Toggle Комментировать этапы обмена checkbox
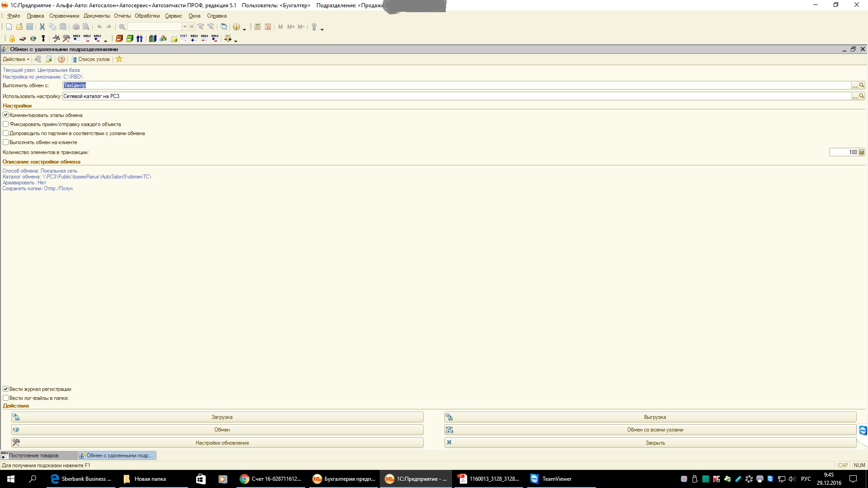The height and width of the screenshot is (488, 868). point(6,115)
